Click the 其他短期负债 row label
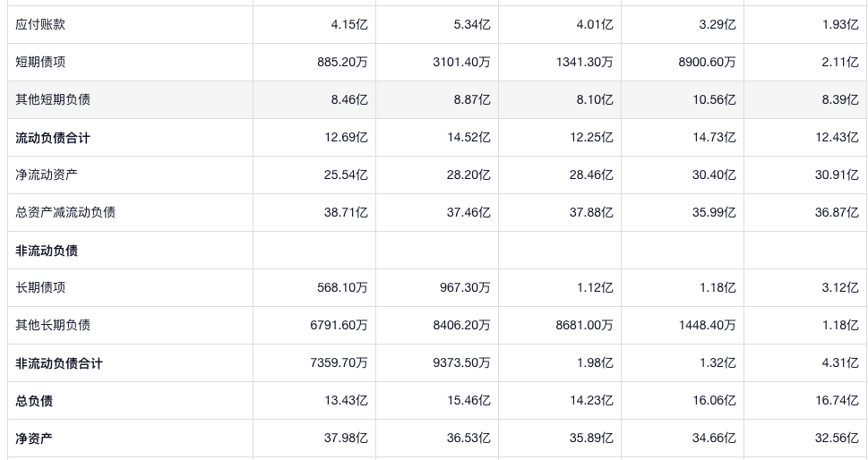Viewport: 868px width, 460px height. [x=53, y=99]
